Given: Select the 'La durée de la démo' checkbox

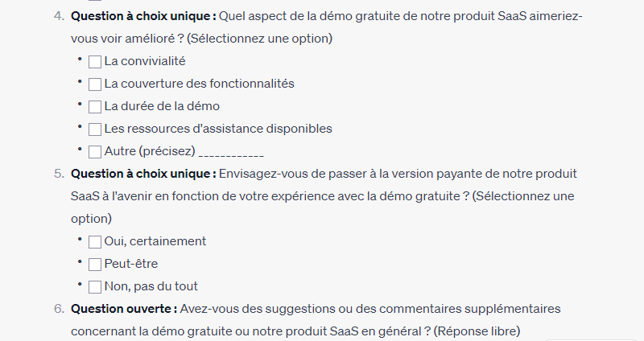Looking at the screenshot, I should (95, 106).
